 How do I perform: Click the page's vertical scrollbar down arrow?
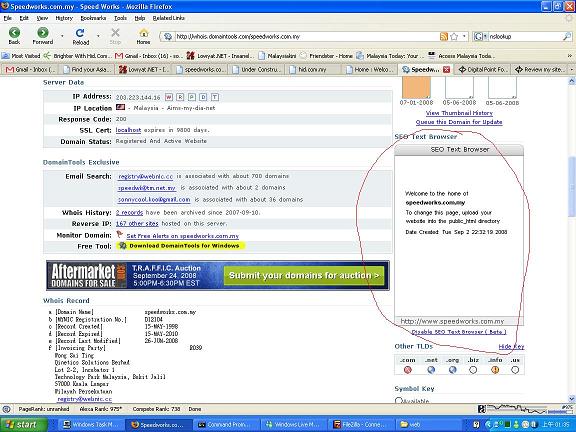coord(572,398)
